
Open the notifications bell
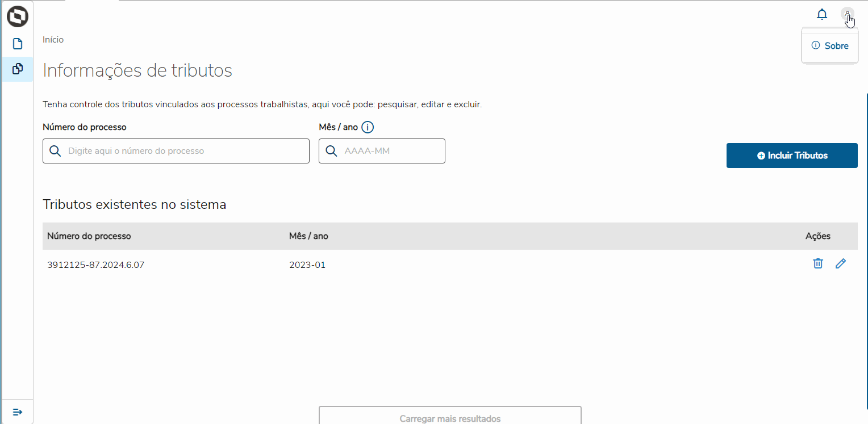click(x=822, y=15)
